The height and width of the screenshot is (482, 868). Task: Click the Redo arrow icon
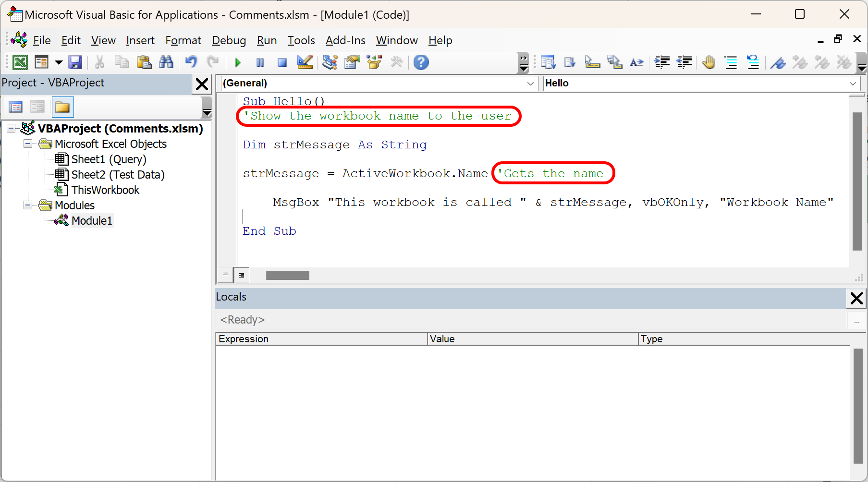pyautogui.click(x=213, y=62)
